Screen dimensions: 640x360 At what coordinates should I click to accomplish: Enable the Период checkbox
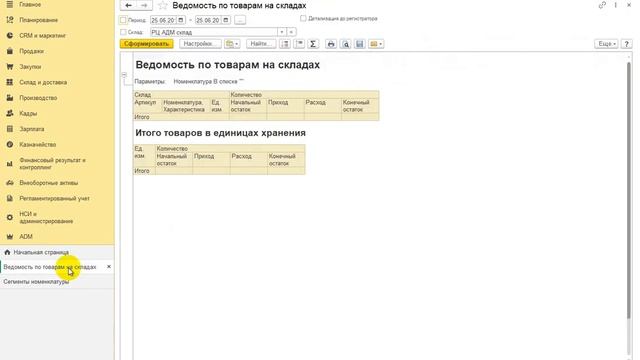(x=123, y=20)
